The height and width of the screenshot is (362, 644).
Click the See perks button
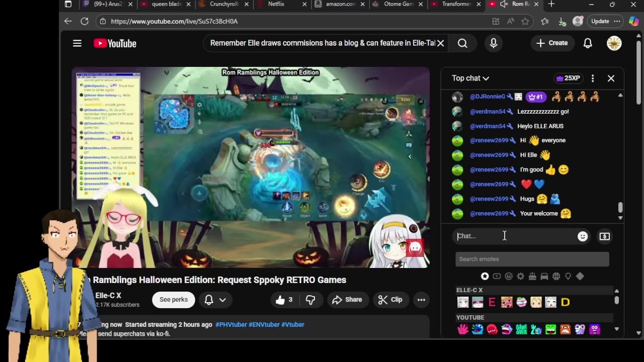pyautogui.click(x=174, y=300)
